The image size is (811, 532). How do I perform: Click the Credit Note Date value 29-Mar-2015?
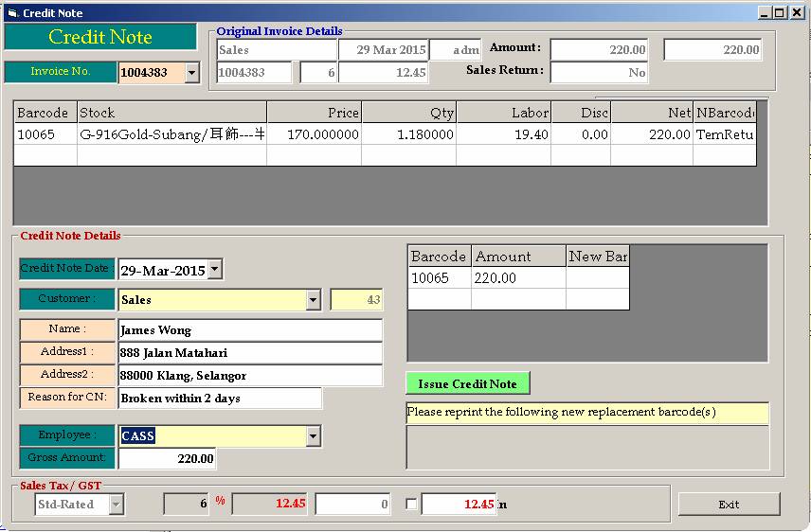[x=164, y=270]
